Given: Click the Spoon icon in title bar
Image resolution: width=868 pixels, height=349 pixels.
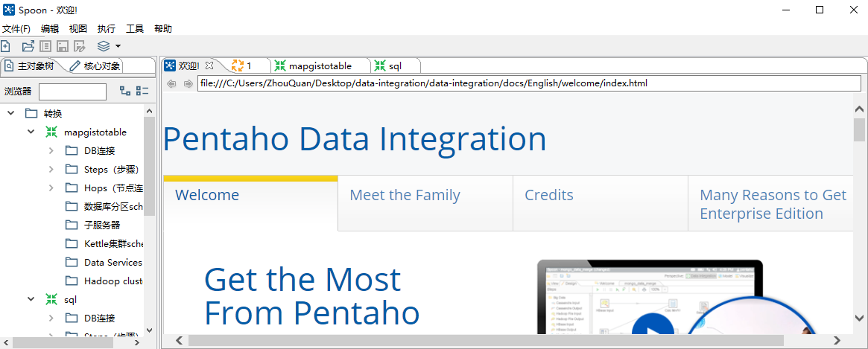Looking at the screenshot, I should tap(8, 10).
